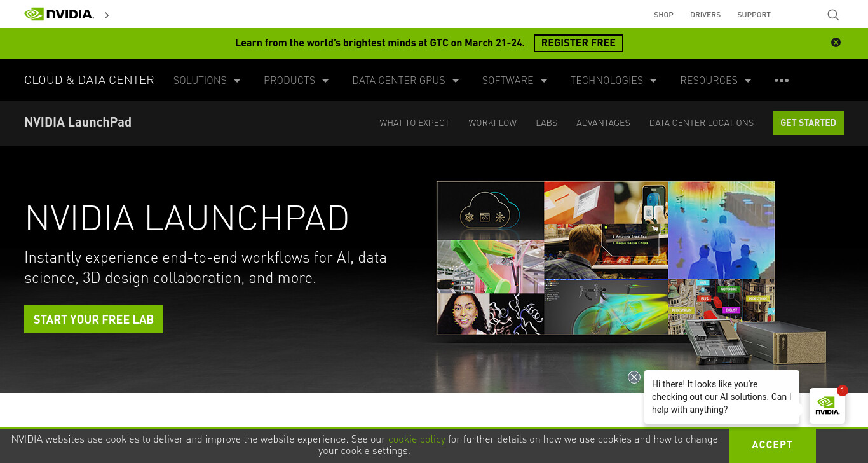
Task: Click Start Your Free Lab button
Action: tap(93, 319)
